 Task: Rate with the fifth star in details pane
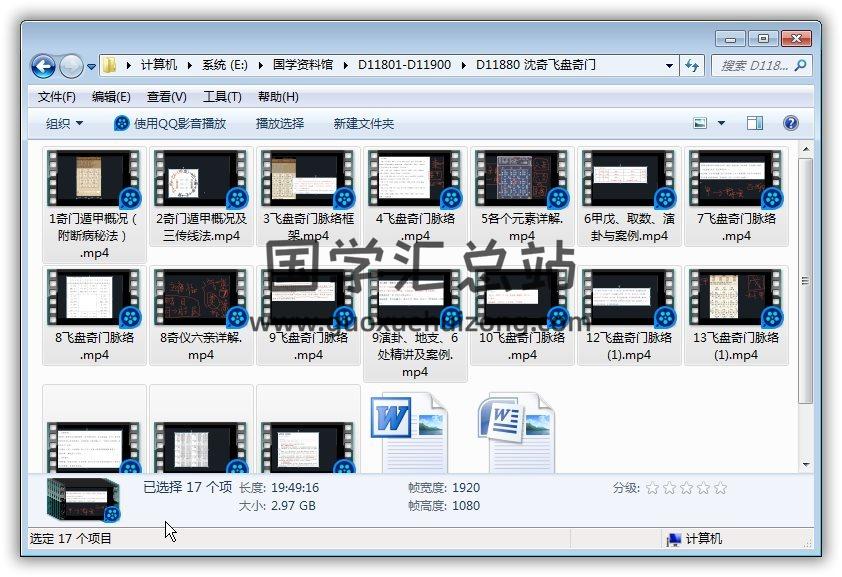pyautogui.click(x=720, y=488)
